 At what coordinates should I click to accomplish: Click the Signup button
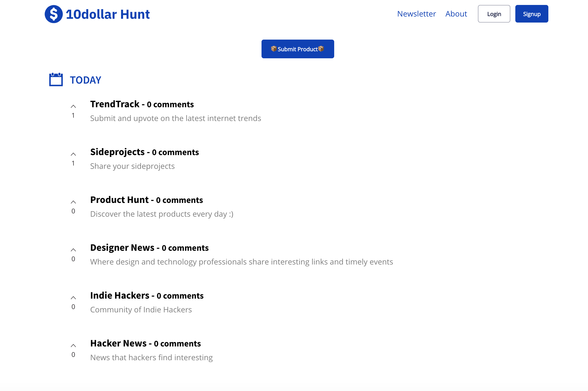click(x=531, y=13)
